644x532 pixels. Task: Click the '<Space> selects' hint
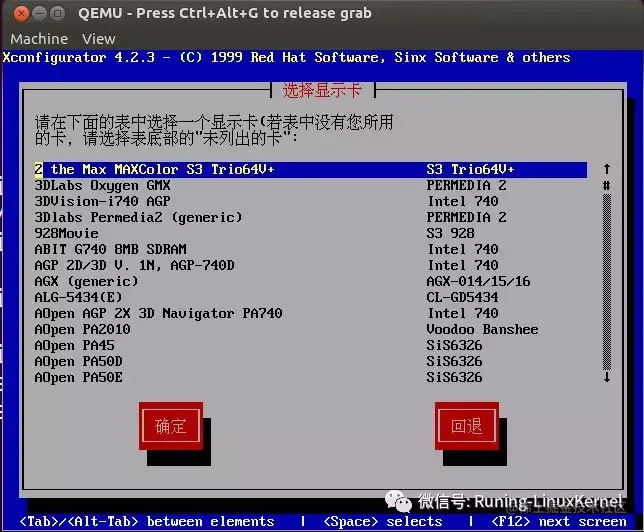pyautogui.click(x=383, y=522)
